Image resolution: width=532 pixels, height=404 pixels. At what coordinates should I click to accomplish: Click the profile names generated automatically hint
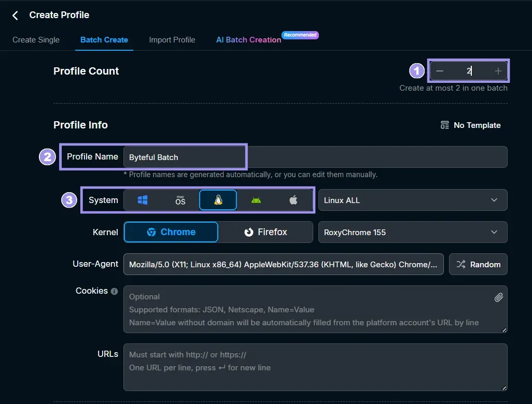[x=250, y=175]
